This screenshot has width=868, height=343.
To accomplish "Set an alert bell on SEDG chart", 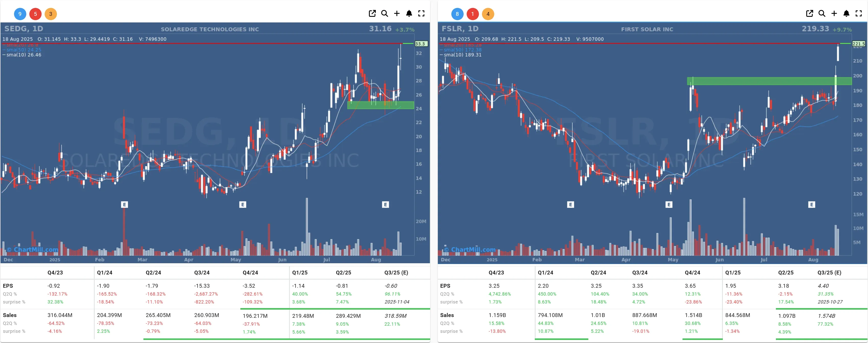I will coord(409,14).
